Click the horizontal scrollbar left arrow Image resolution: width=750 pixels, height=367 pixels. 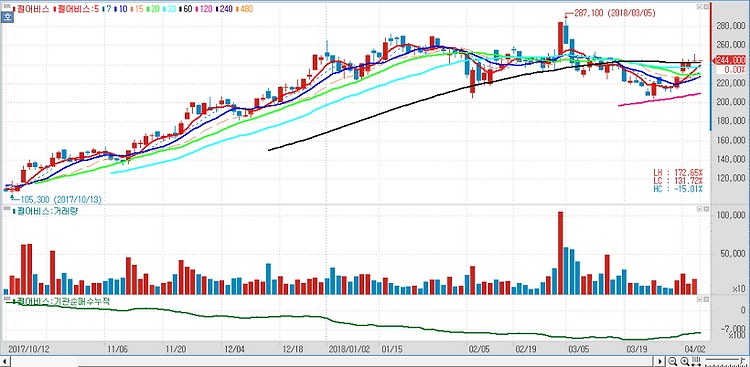5,362
